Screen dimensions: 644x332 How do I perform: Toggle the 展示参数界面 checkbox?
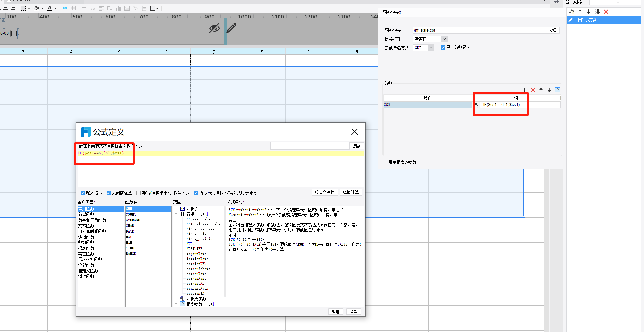coord(443,48)
